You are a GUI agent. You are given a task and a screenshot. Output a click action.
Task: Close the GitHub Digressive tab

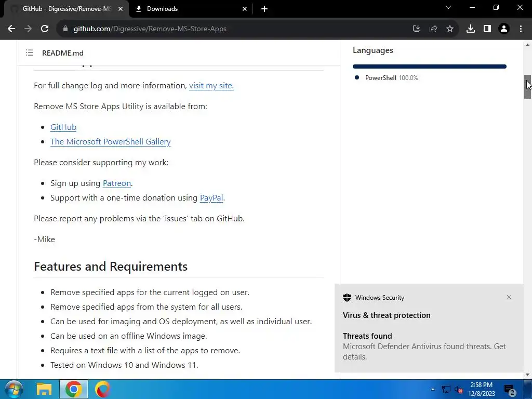point(121,9)
